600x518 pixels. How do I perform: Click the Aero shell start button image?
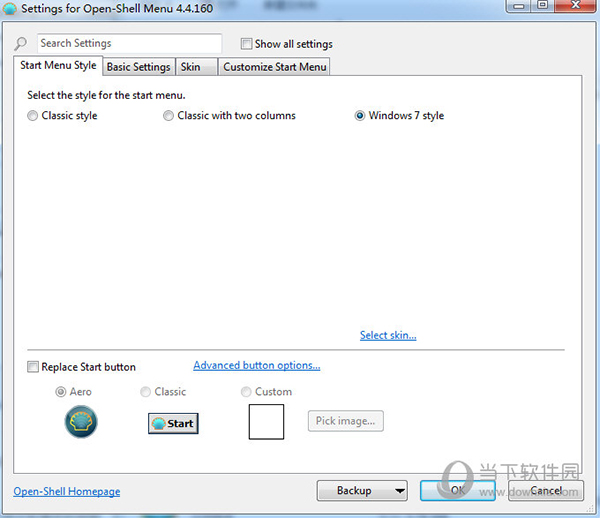81,422
